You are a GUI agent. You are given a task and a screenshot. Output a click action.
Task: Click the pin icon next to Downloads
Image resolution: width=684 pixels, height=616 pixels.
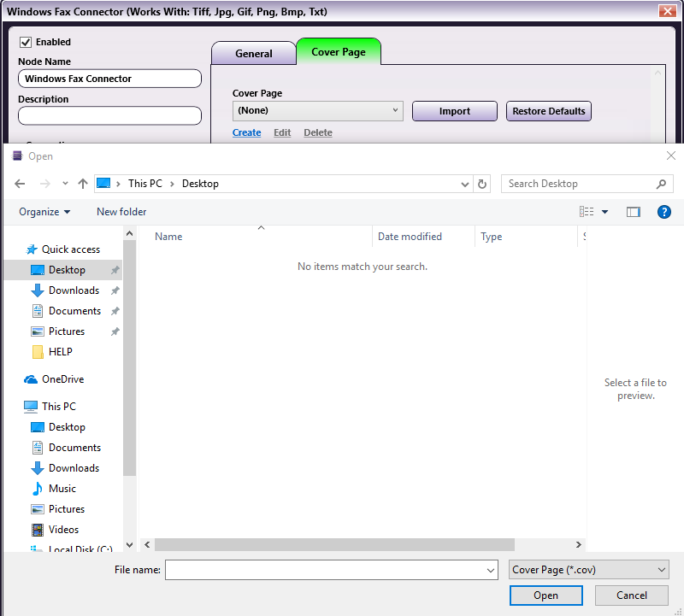[115, 290]
